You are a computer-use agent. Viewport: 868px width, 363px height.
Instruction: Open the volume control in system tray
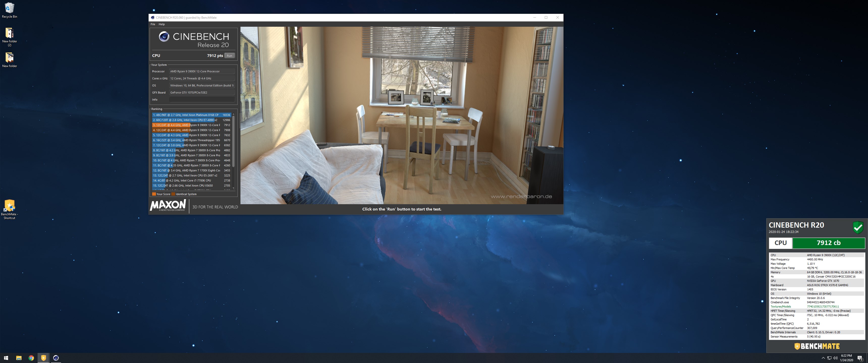click(x=835, y=358)
